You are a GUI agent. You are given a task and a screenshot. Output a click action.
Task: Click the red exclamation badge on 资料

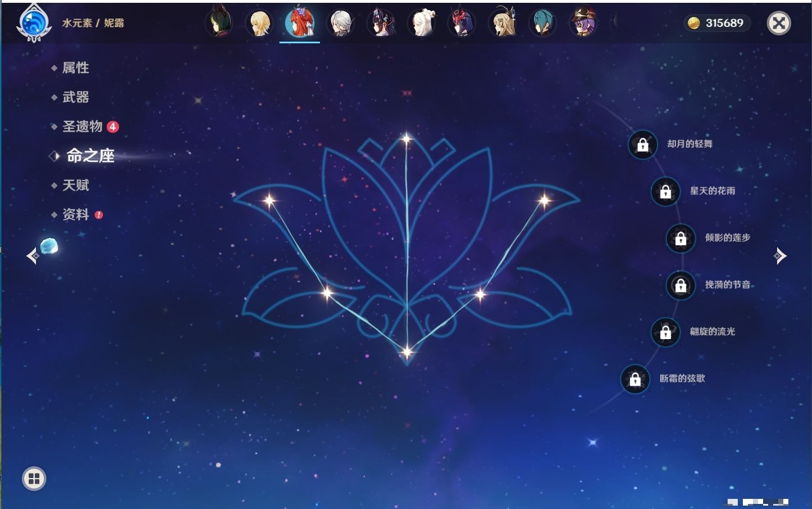pyautogui.click(x=99, y=215)
